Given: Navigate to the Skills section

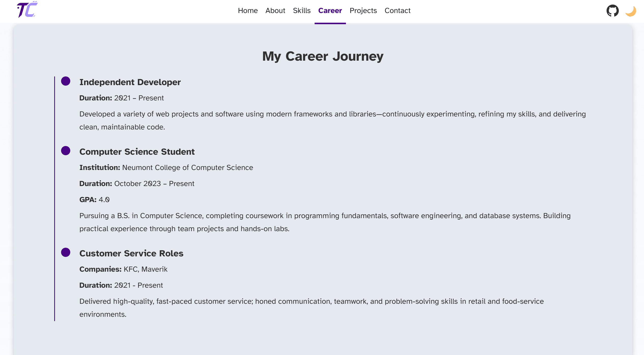Looking at the screenshot, I should click(302, 11).
